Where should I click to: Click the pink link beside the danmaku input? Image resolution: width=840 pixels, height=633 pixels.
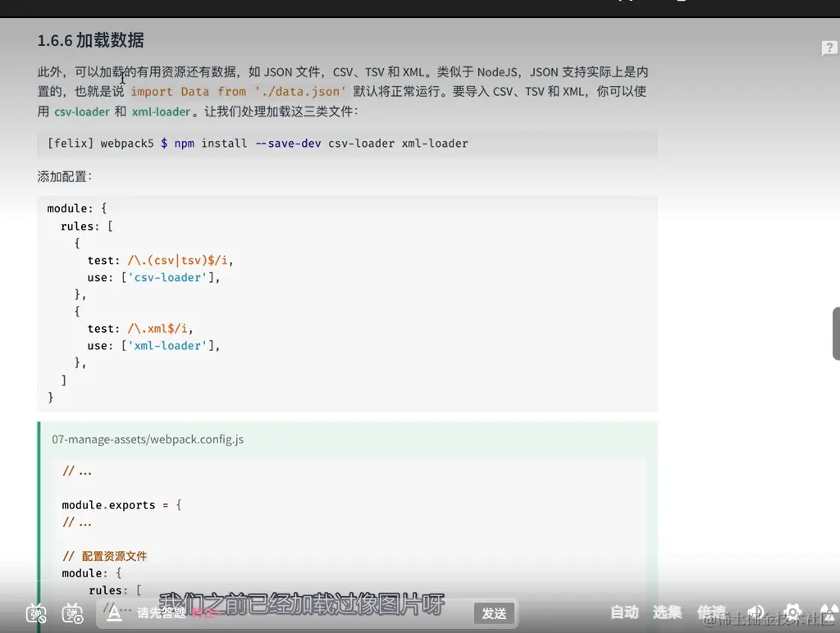point(202,613)
